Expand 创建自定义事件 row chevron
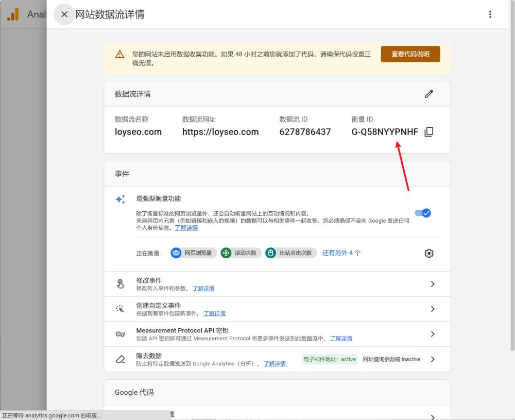The height and width of the screenshot is (420, 515). 433,309
